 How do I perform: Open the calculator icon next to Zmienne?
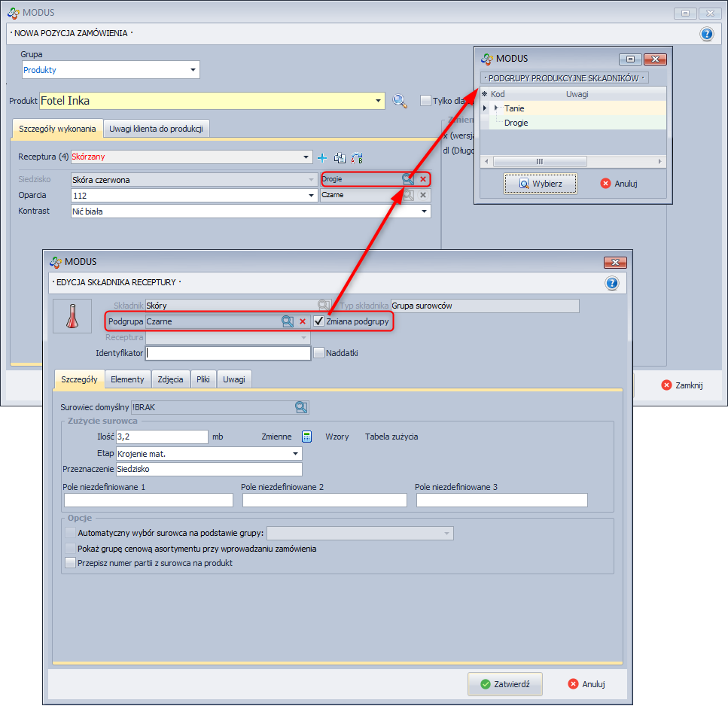pos(307,437)
